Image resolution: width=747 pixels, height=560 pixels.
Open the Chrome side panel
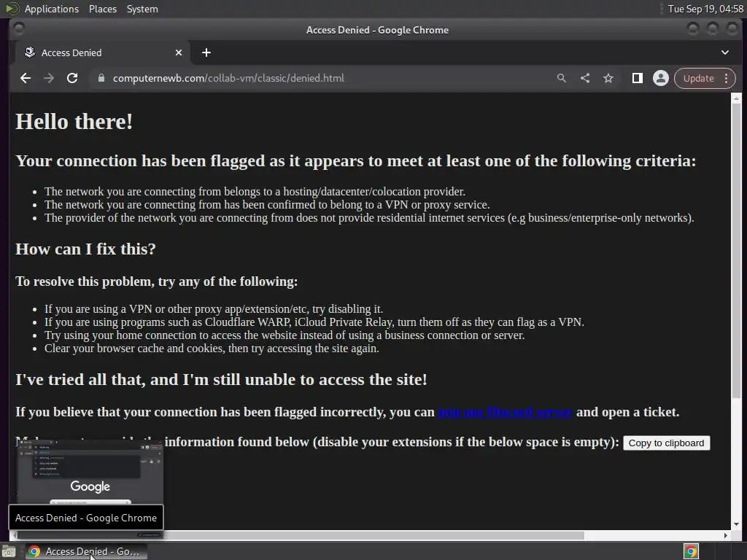(x=637, y=78)
